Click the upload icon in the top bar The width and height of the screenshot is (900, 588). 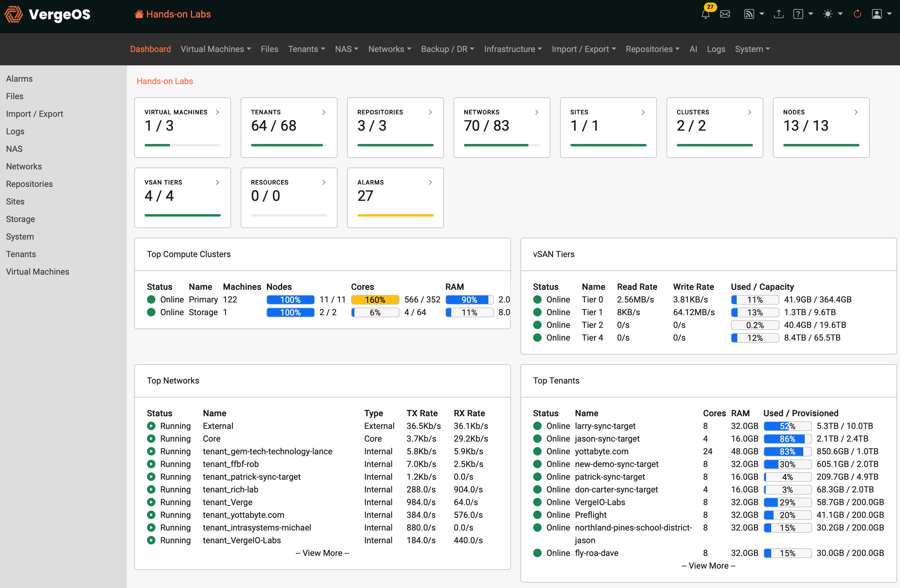(x=779, y=14)
